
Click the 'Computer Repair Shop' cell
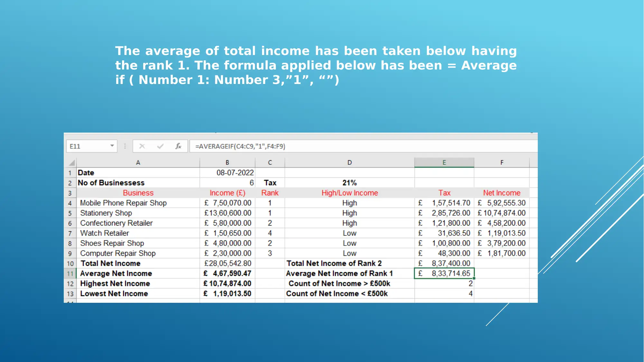pyautogui.click(x=138, y=253)
